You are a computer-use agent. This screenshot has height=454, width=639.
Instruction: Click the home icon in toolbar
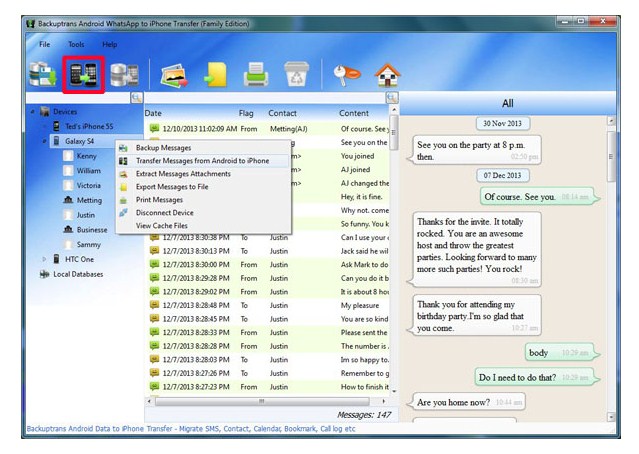(x=387, y=76)
